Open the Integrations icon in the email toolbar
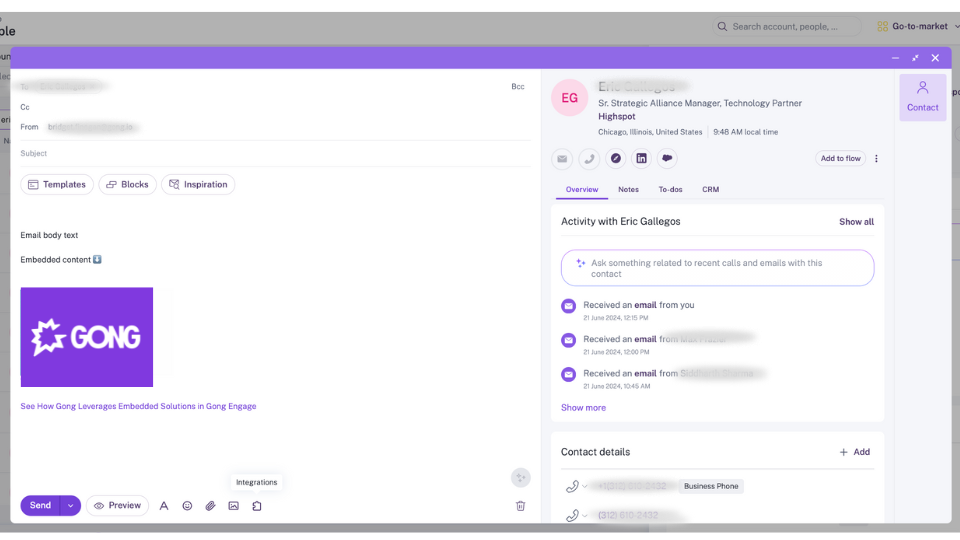The height and width of the screenshot is (540, 960). pyautogui.click(x=257, y=506)
